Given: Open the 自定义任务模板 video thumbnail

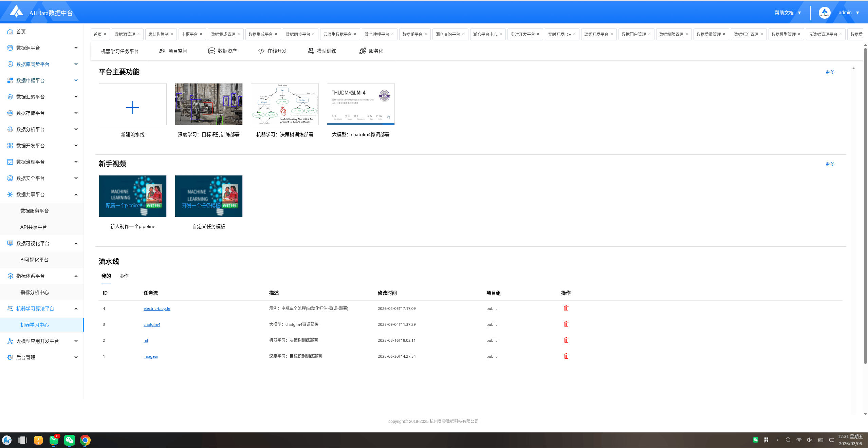Looking at the screenshot, I should [x=208, y=196].
